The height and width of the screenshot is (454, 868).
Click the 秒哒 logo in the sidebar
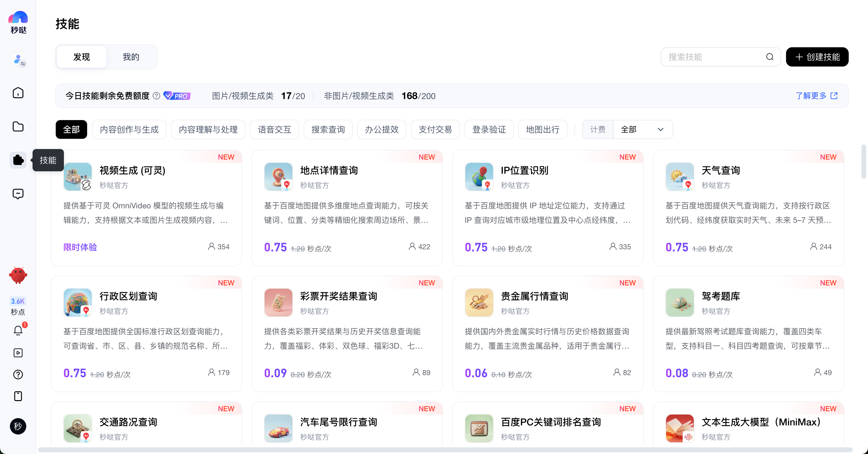click(x=18, y=22)
